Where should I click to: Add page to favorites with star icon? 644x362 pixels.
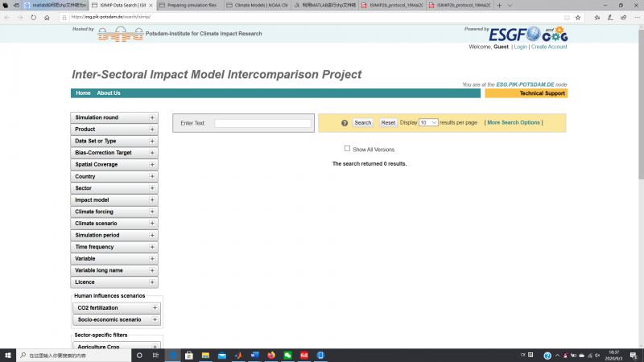tap(577, 17)
